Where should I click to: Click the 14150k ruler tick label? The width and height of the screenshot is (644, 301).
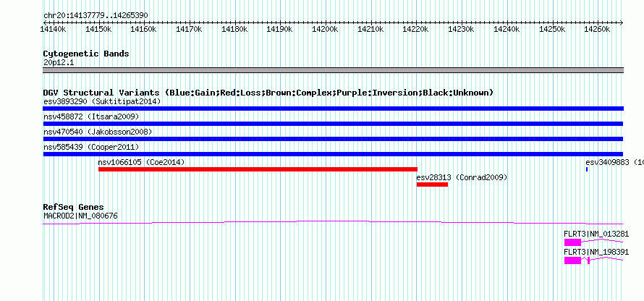point(98,29)
